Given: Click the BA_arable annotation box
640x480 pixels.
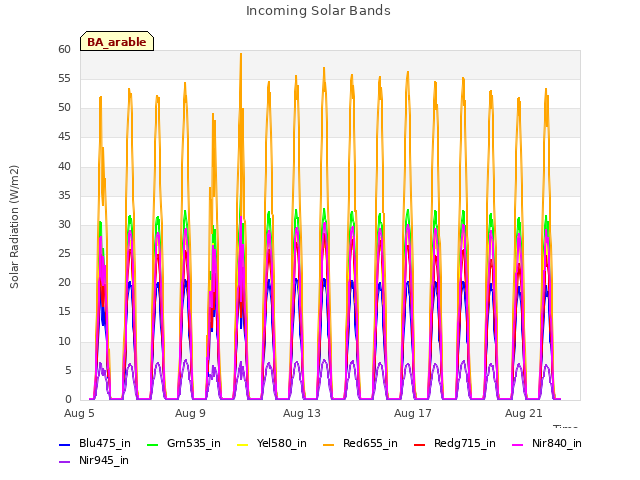Looking at the screenshot, I should click(117, 41).
